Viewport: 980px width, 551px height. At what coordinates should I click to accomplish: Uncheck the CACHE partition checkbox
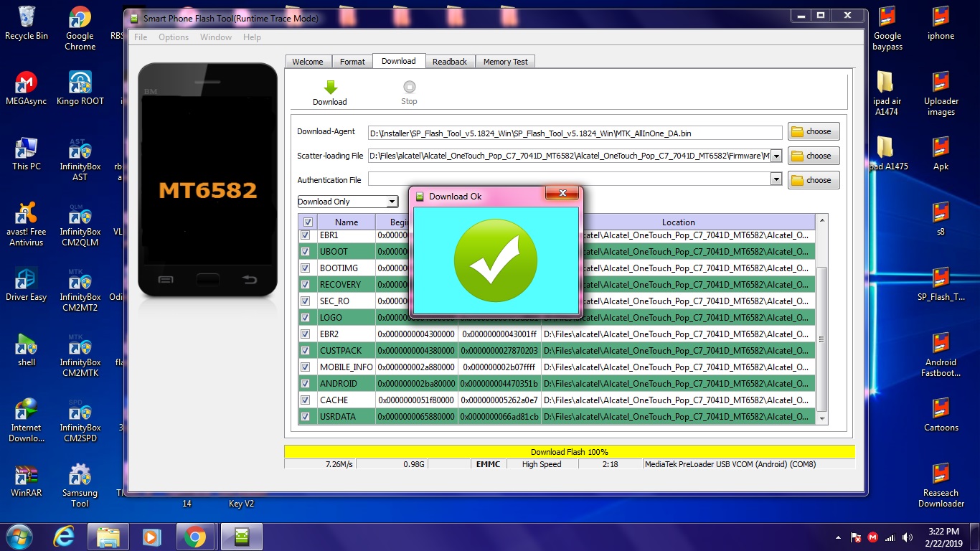pos(306,400)
